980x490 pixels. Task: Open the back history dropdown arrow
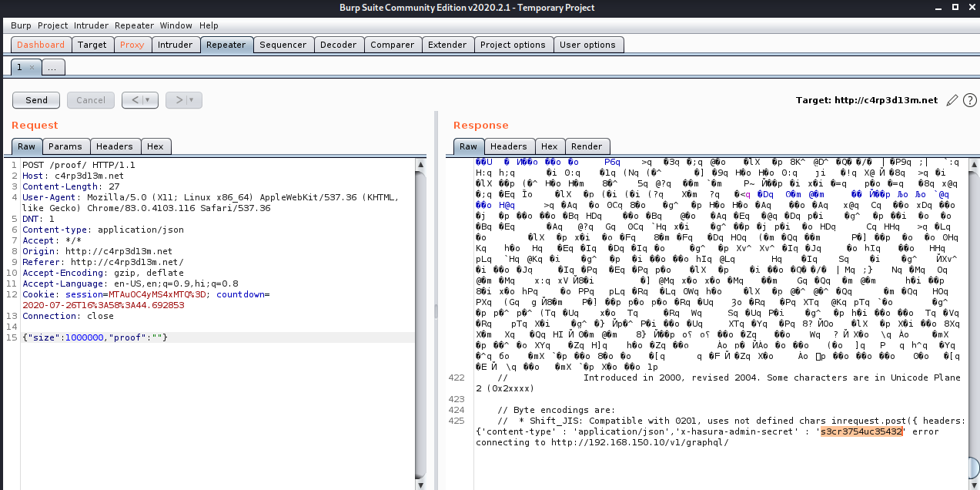click(149, 100)
